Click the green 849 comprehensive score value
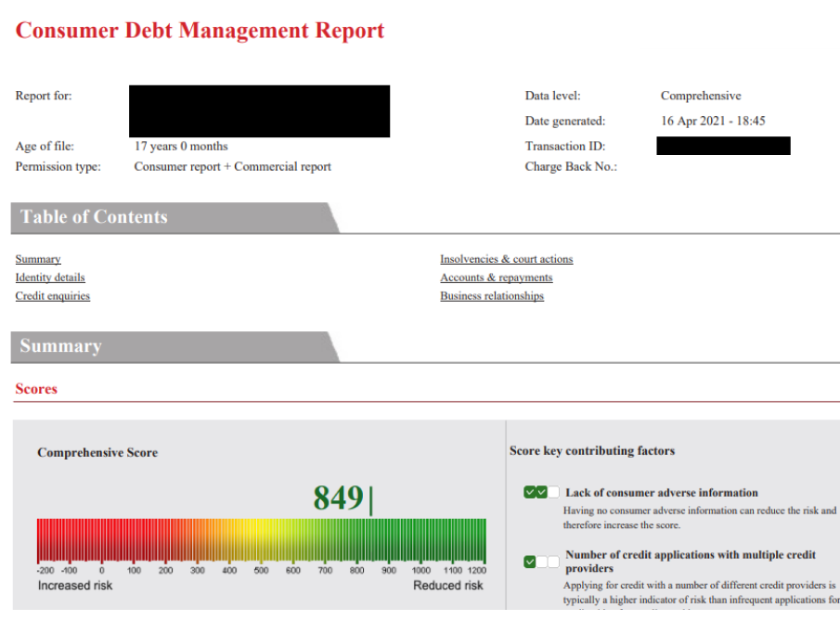 [338, 498]
